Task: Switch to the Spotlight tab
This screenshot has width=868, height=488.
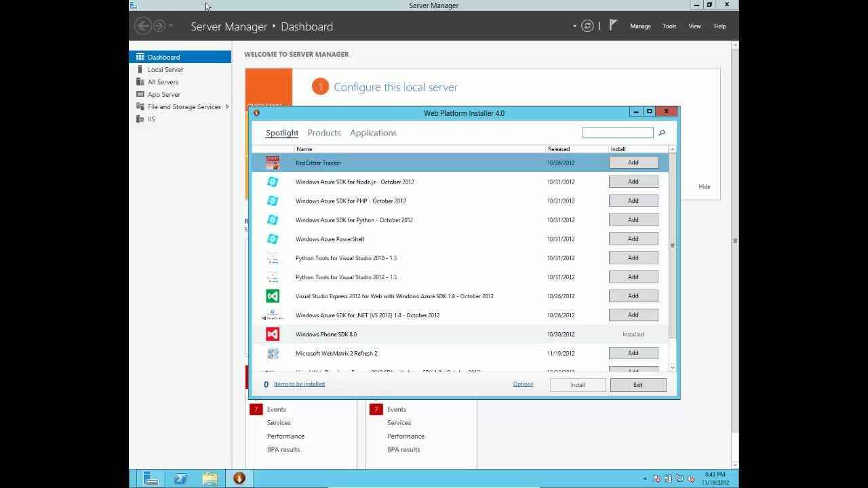Action: [282, 133]
